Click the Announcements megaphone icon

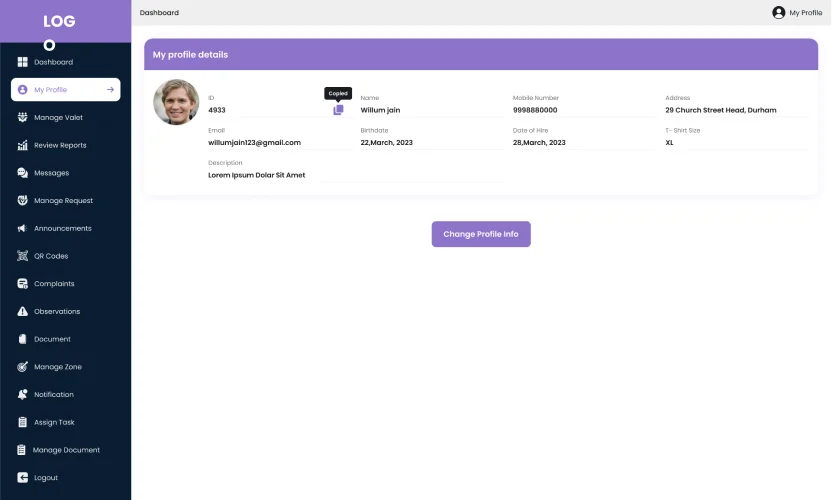[x=22, y=228]
